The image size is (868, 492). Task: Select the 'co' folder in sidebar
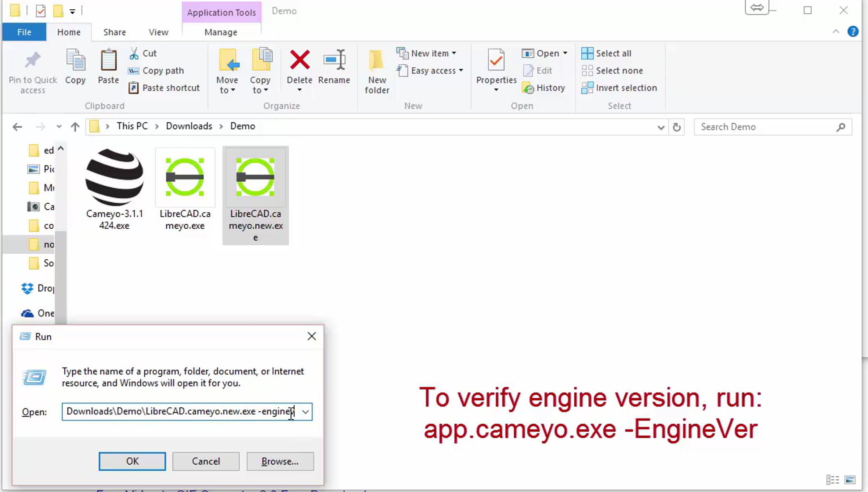point(41,226)
